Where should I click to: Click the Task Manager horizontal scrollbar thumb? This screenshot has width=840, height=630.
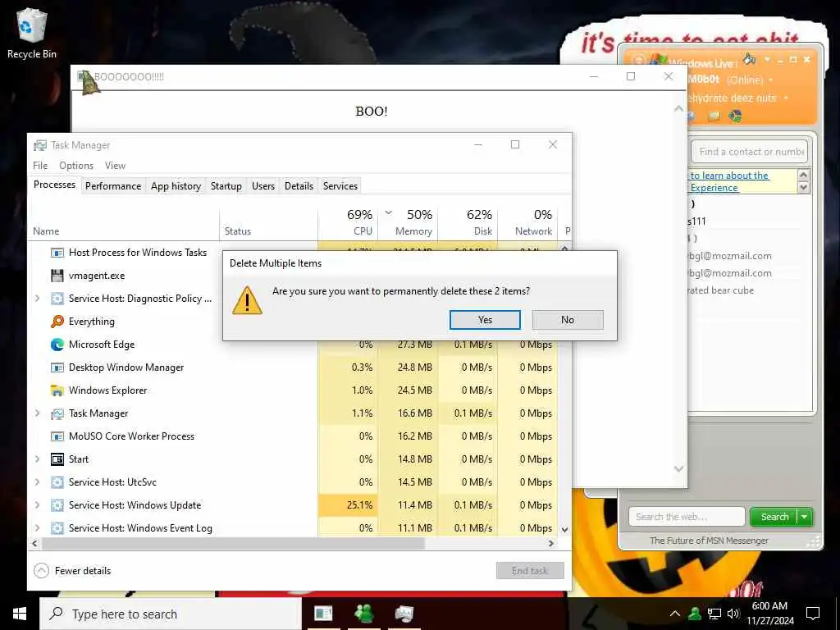pos(233,543)
